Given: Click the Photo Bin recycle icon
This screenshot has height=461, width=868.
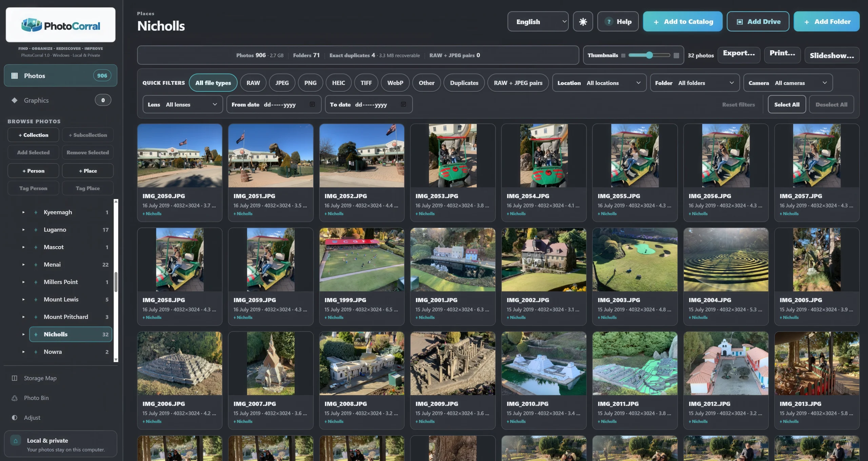Looking at the screenshot, I should 15,398.
